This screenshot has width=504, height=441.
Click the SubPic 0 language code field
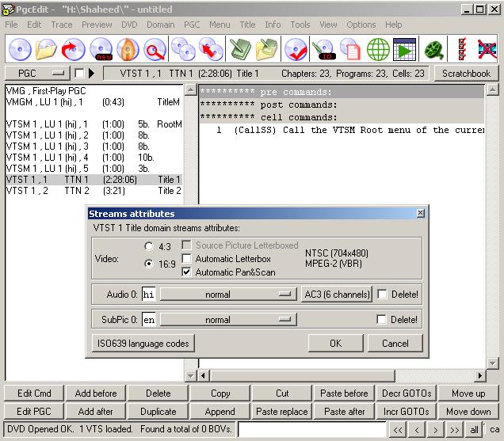point(148,320)
